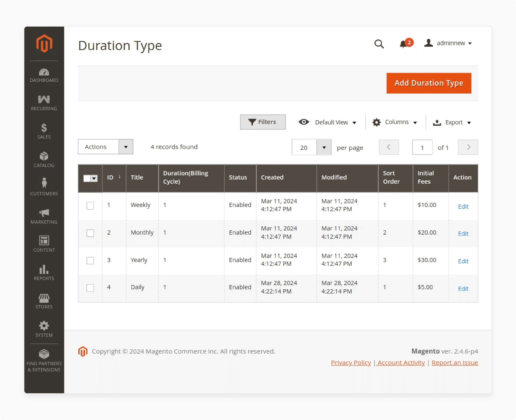
Task: Open Find Partners & Extensions icon
Action: [x=44, y=354]
